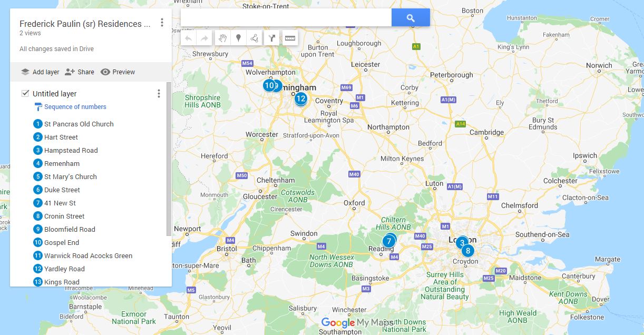Select the Add directions tool
The height and width of the screenshot is (335, 644).
pyautogui.click(x=272, y=38)
